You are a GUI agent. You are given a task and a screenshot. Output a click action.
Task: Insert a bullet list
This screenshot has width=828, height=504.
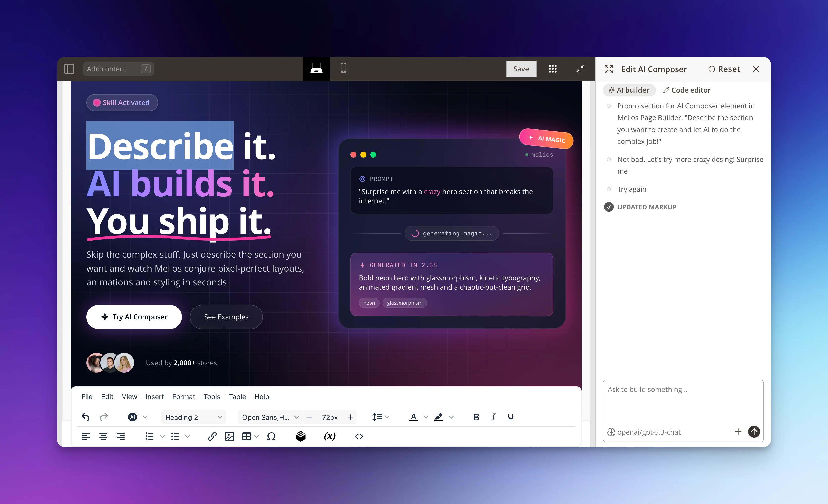click(175, 436)
